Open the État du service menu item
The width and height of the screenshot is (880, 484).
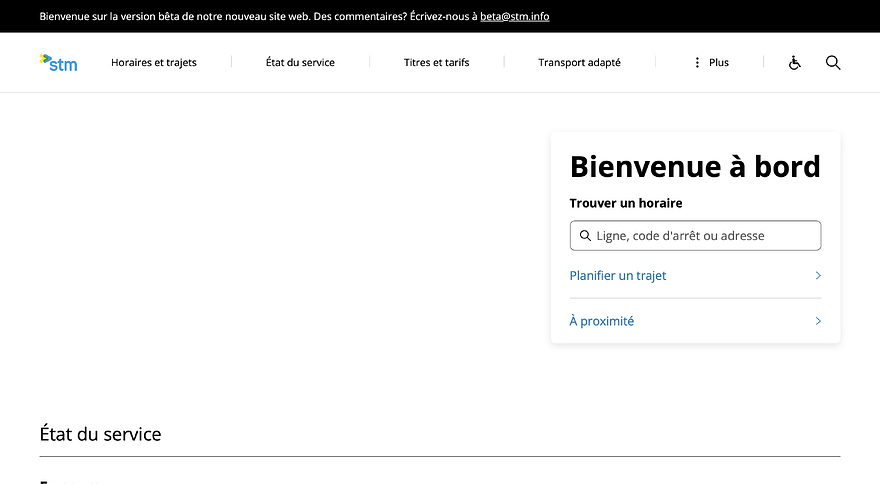pyautogui.click(x=300, y=62)
